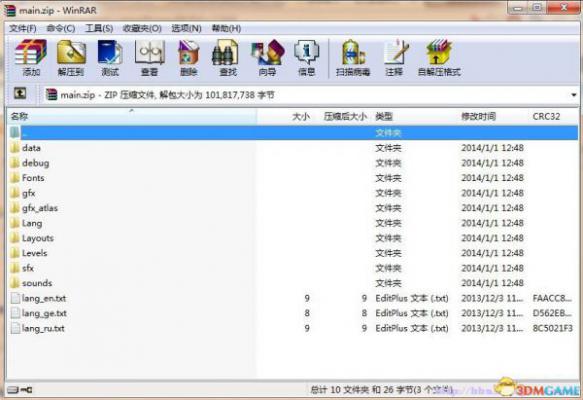Sort by the 大小 column header
Screen dimensions: 583x400
coord(286,116)
